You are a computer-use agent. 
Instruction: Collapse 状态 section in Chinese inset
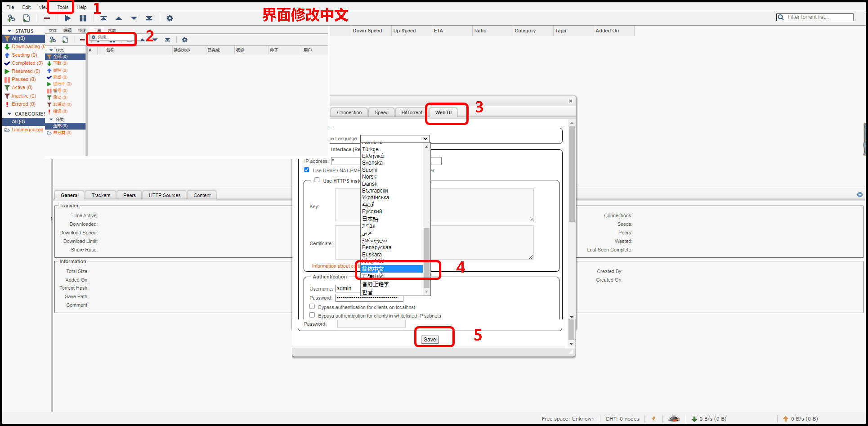tap(51, 50)
